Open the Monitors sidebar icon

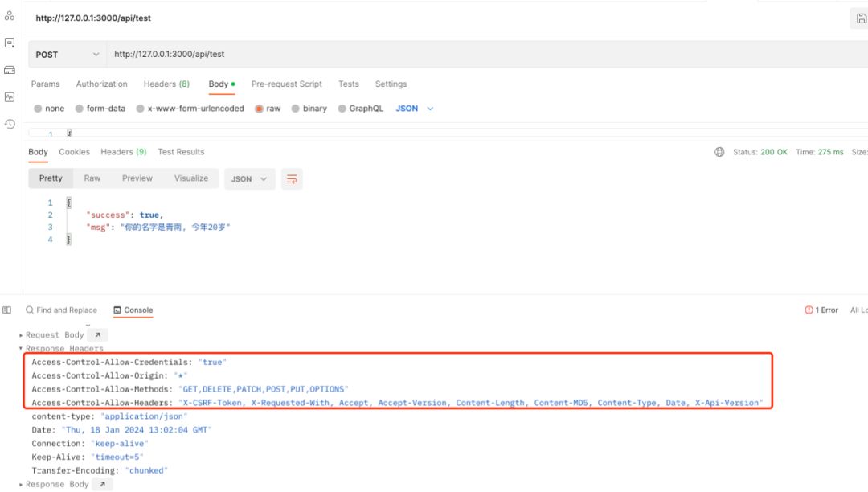(x=10, y=97)
